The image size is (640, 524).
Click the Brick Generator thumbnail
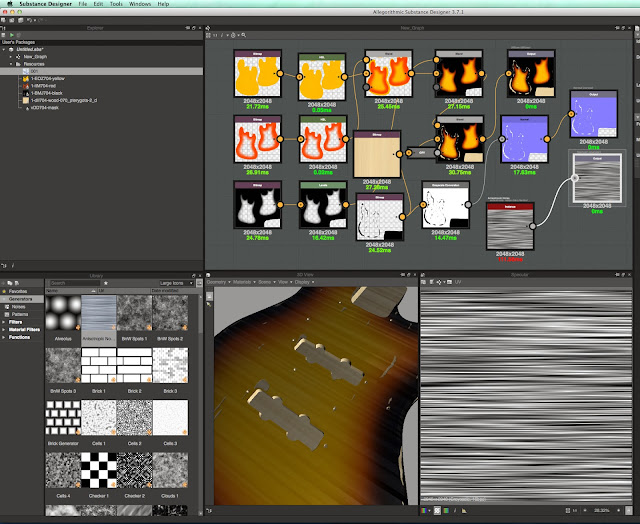[64, 419]
